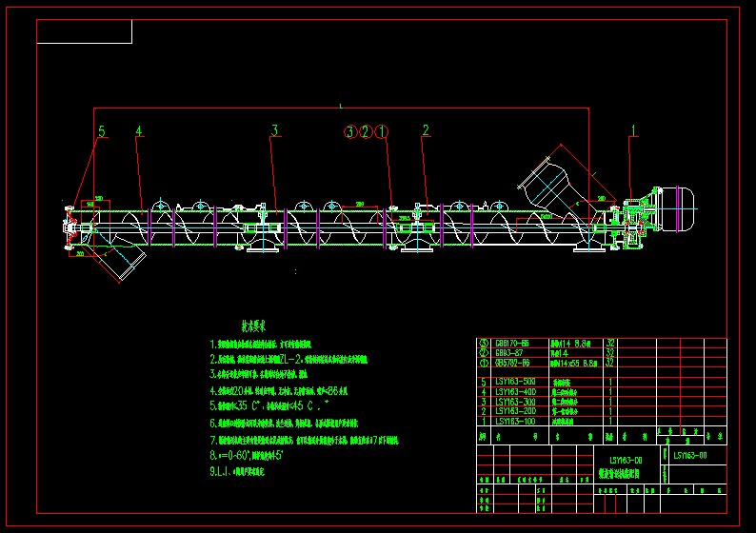Image resolution: width=756 pixels, height=533 pixels.
Task: Select circled balloon number 2
Action: [x=366, y=131]
